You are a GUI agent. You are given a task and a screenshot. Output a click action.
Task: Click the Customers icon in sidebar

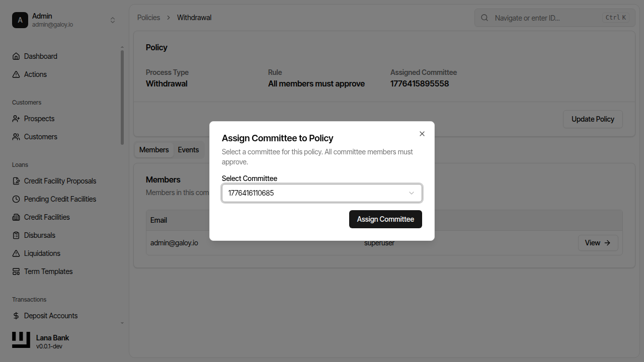tap(16, 136)
